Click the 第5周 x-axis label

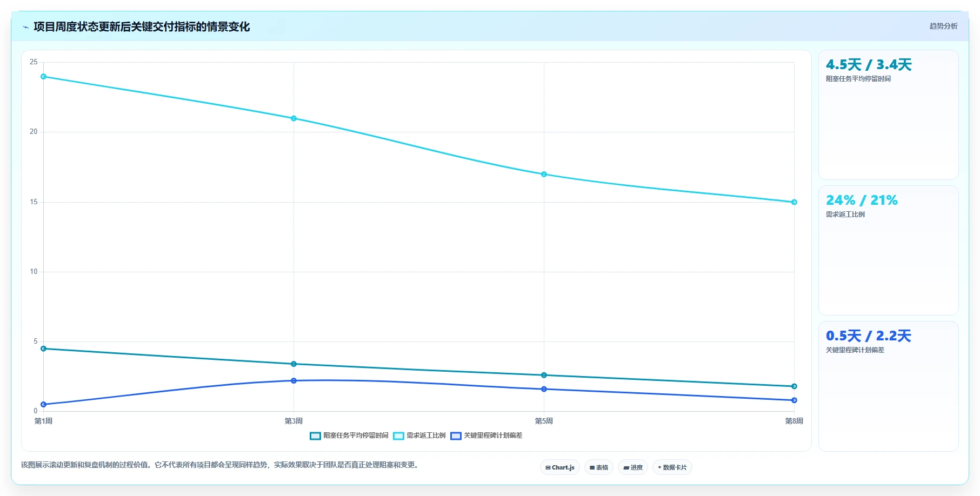coord(544,421)
